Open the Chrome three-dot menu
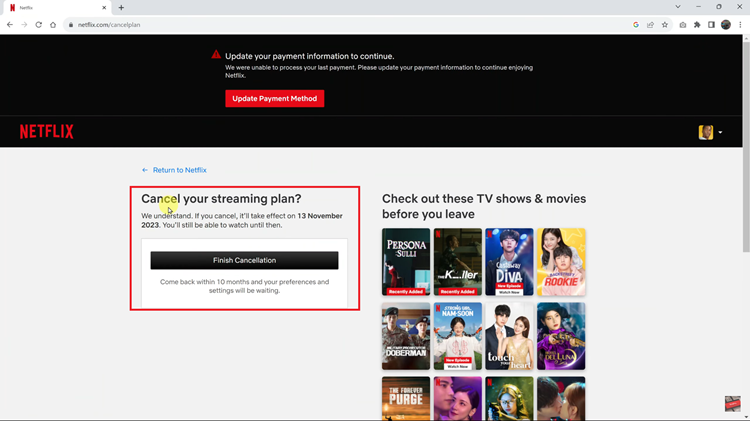This screenshot has width=750, height=421. tap(740, 25)
